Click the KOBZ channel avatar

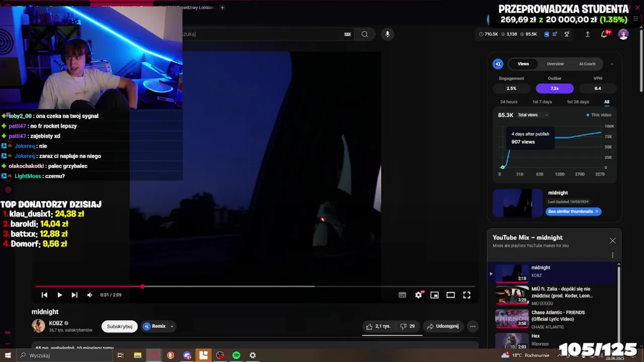[x=38, y=326]
